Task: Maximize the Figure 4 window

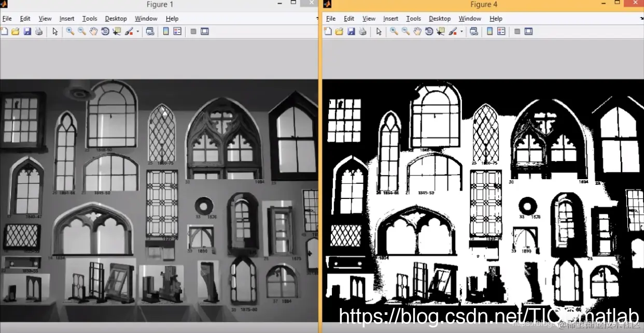Action: pos(618,3)
